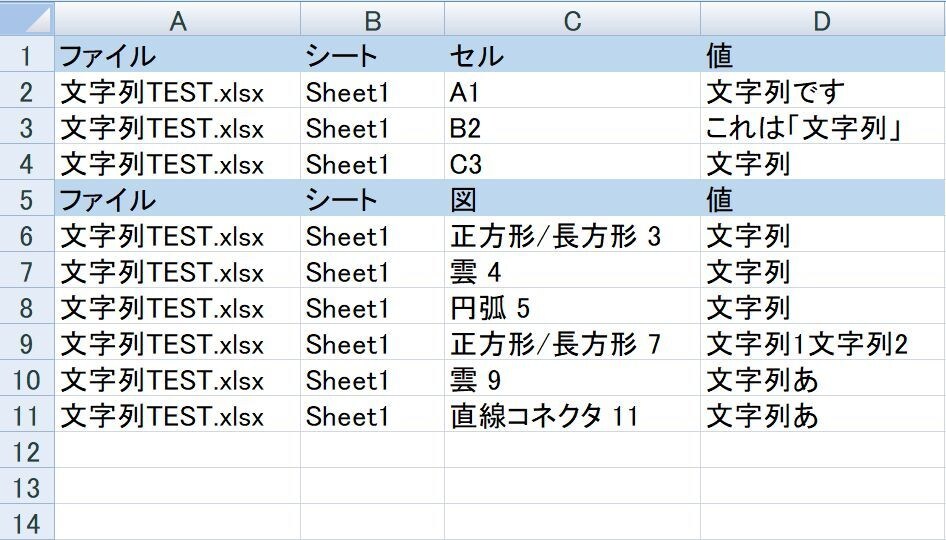Select row 5 header
The width and height of the screenshot is (946, 540).
tap(27, 199)
